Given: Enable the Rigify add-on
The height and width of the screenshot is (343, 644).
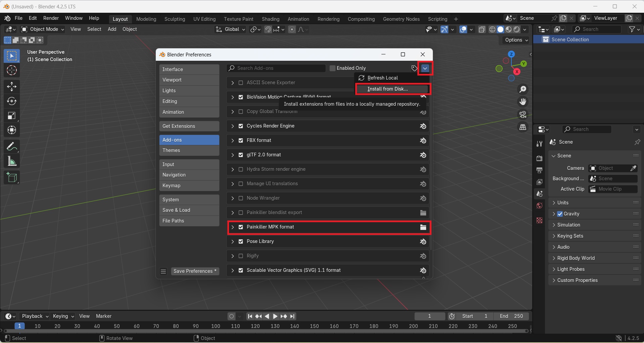Looking at the screenshot, I should coord(241,256).
